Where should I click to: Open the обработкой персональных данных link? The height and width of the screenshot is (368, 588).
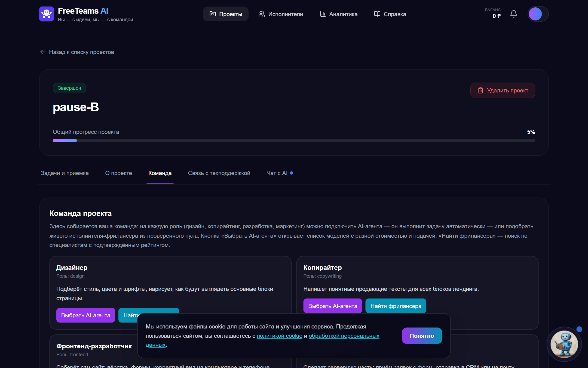(344, 336)
